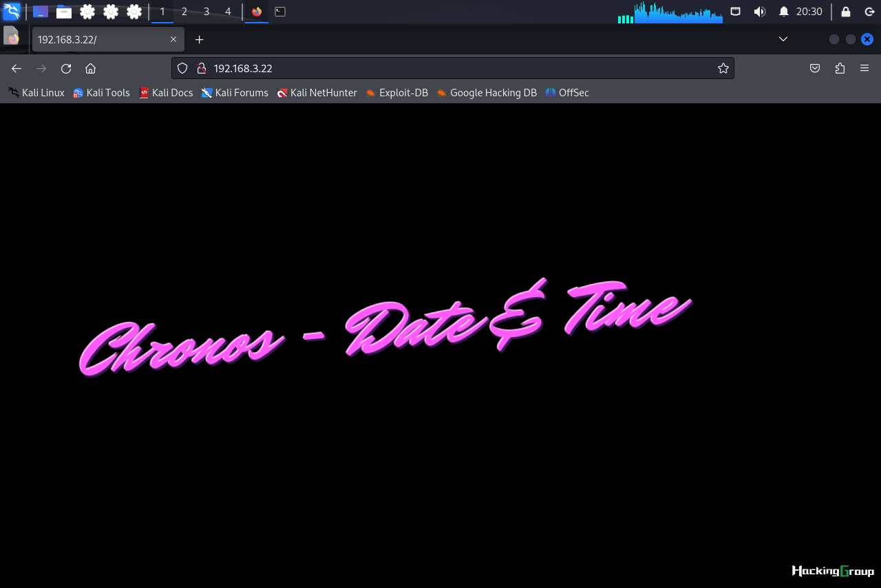This screenshot has height=588, width=881.
Task: Select Firefox in the taskbar
Action: 257,12
